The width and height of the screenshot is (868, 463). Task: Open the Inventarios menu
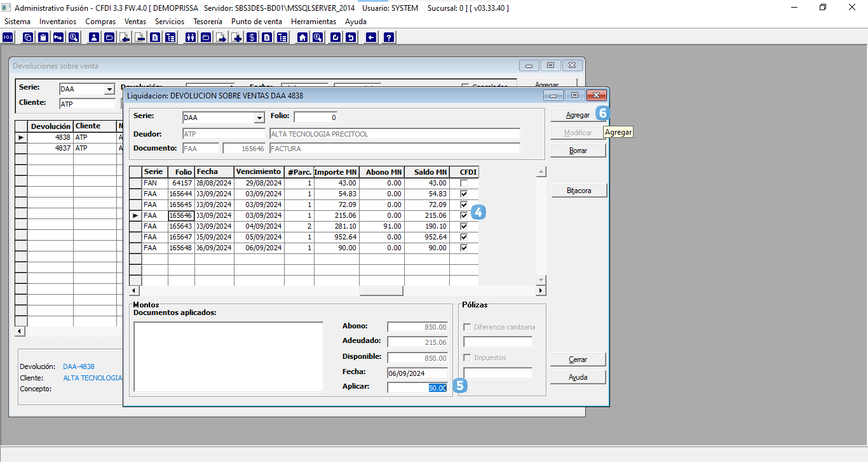[58, 22]
